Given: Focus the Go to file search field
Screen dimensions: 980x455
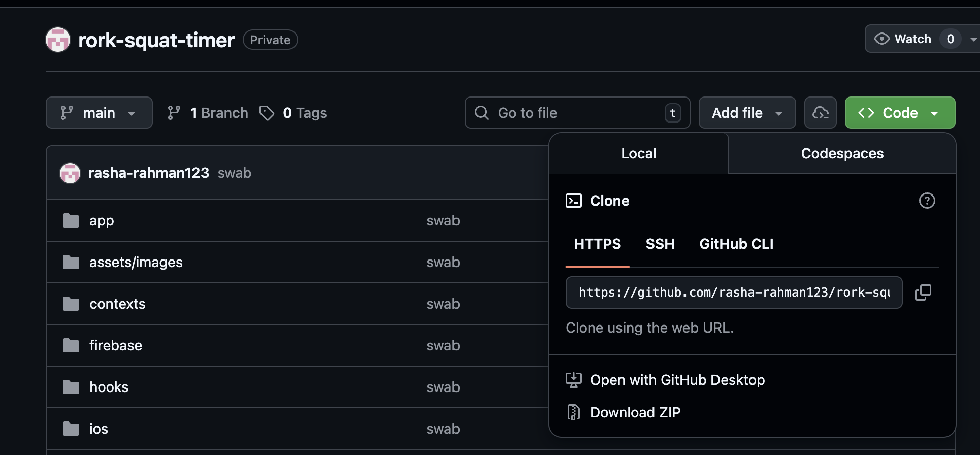Looking at the screenshot, I should (x=577, y=113).
